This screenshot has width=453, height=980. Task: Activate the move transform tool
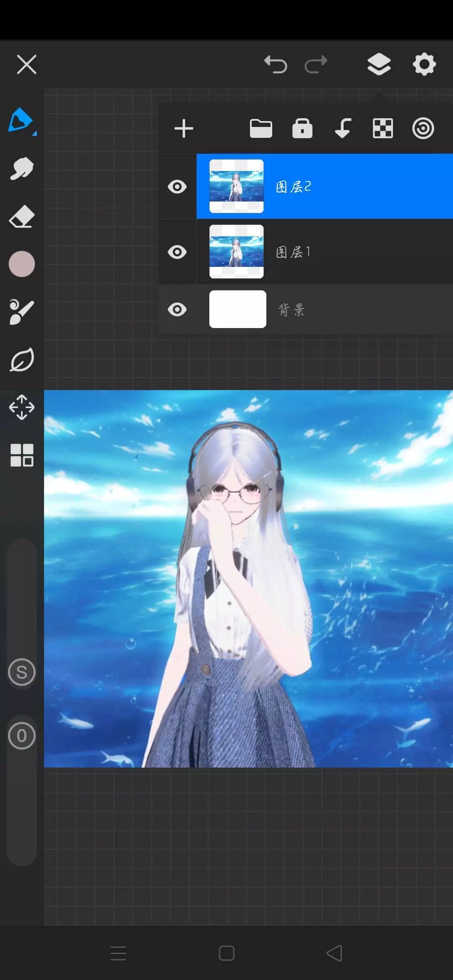21,407
